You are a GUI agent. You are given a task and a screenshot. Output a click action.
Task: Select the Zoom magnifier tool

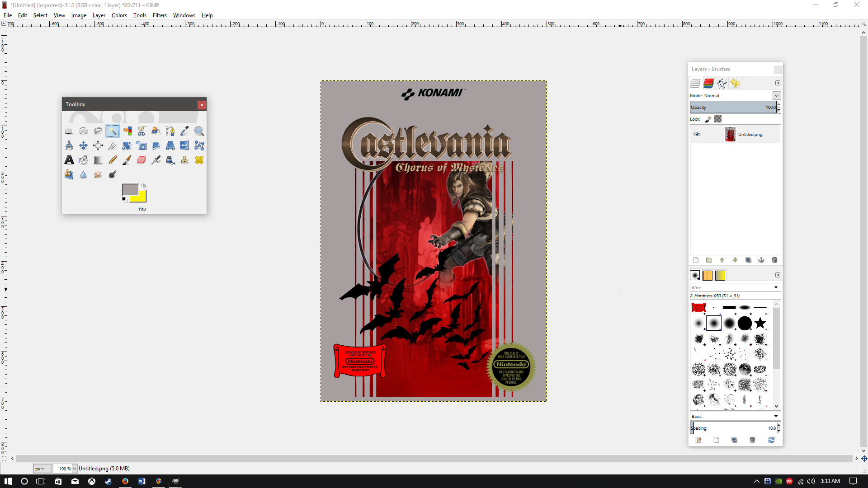tap(199, 131)
